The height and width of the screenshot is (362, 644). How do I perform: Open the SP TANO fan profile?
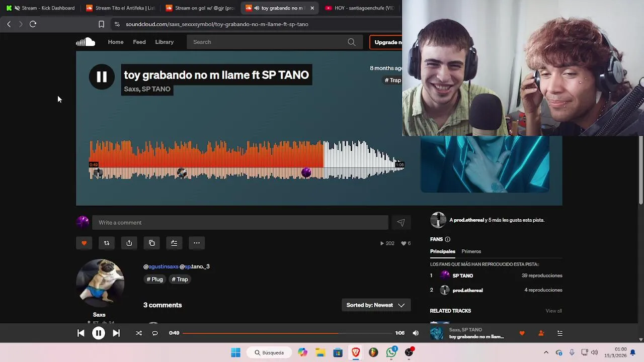pyautogui.click(x=462, y=276)
